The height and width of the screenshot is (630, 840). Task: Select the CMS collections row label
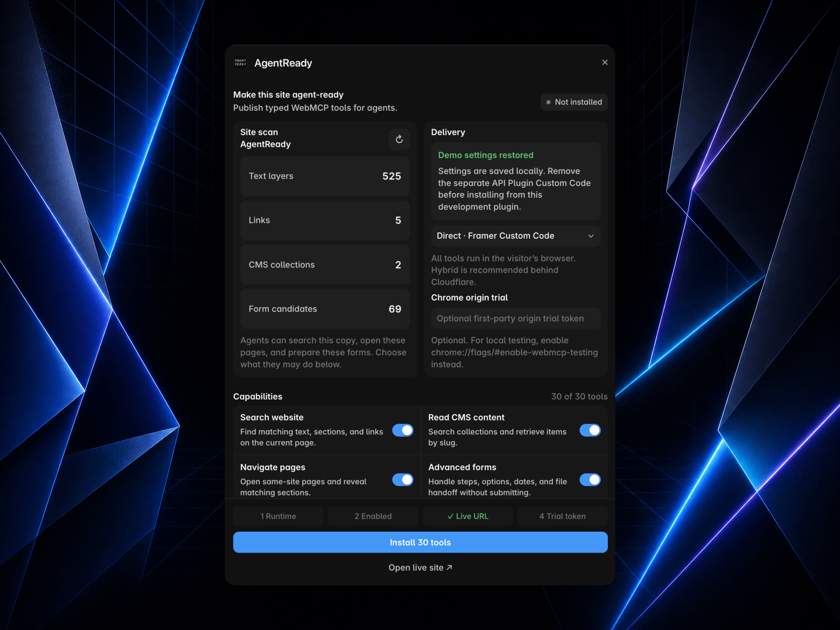pos(282,265)
